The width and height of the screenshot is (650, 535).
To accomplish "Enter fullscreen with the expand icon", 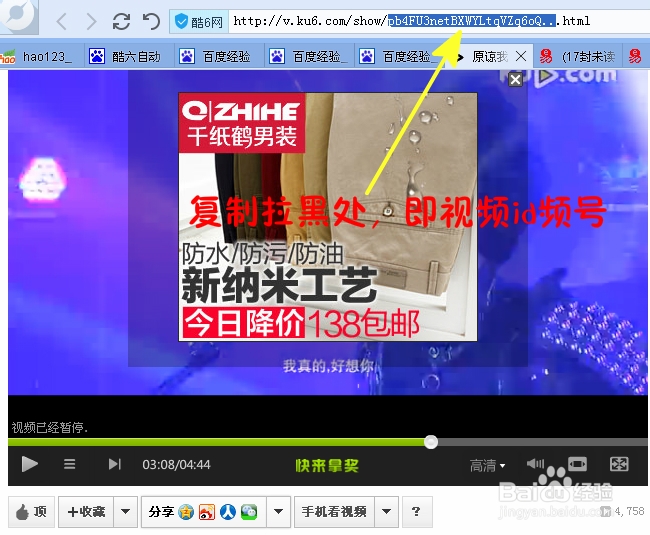I will tap(619, 464).
